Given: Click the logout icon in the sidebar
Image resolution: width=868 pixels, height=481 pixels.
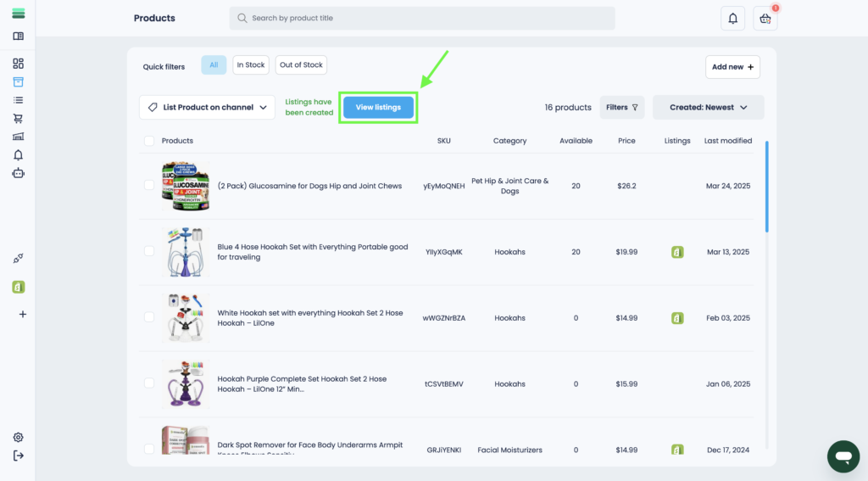Looking at the screenshot, I should (x=18, y=456).
